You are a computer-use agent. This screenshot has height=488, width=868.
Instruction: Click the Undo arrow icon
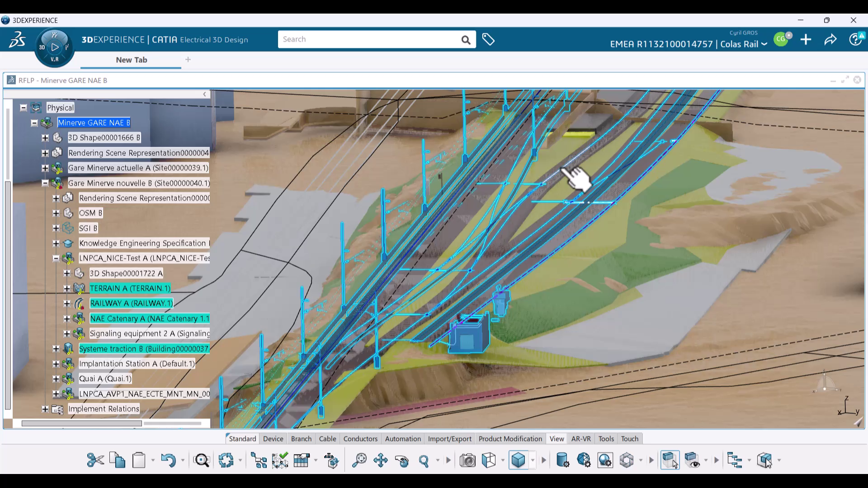tap(168, 460)
